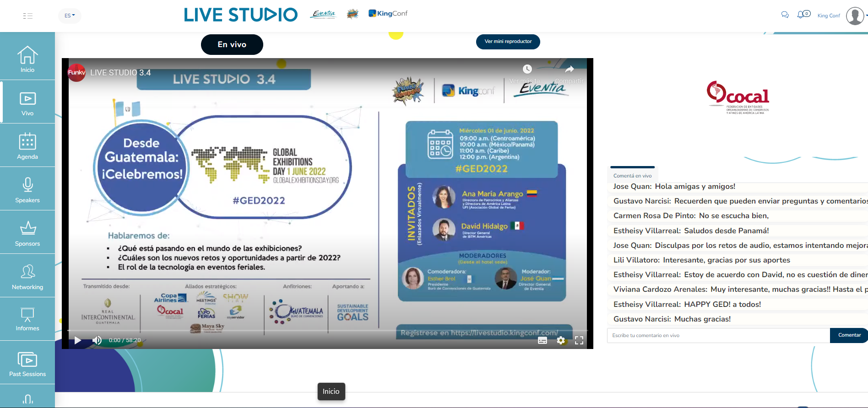Screen dimensions: 868x408
Task: Click comment 'Estheisy Villarreal: HAPPY GED! a todos!'
Action: (x=687, y=304)
